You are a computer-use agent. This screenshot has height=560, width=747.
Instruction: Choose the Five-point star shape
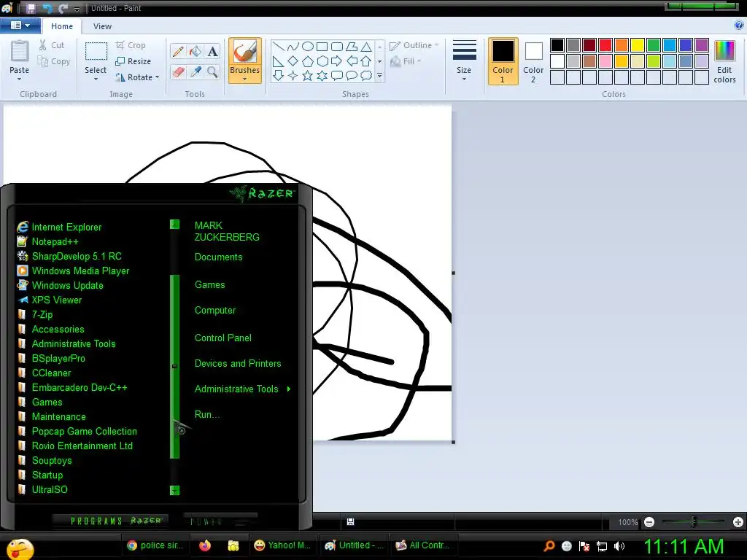point(308,76)
